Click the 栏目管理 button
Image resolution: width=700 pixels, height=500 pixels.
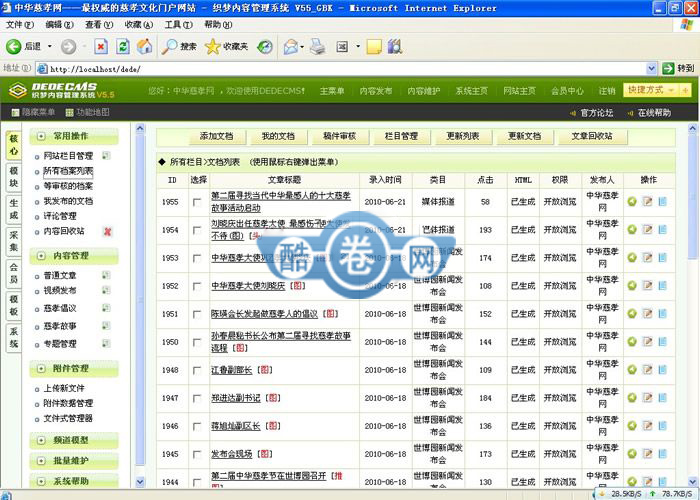[401, 137]
